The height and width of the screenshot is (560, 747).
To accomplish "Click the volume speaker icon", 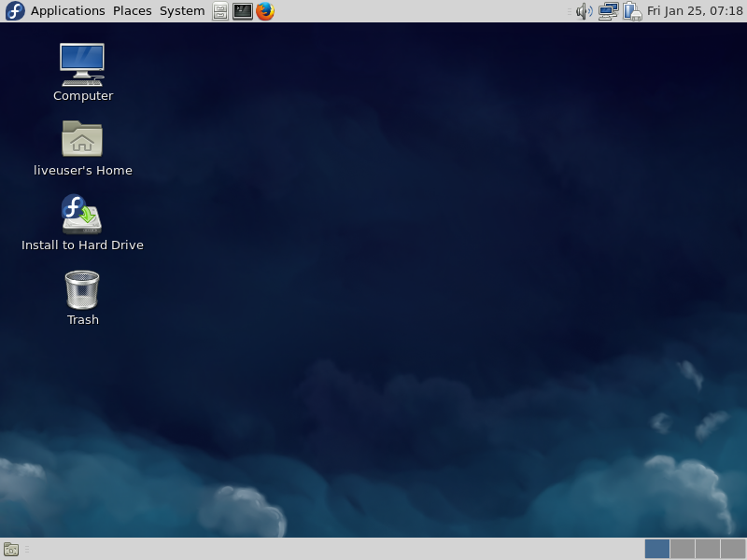I will (585, 11).
